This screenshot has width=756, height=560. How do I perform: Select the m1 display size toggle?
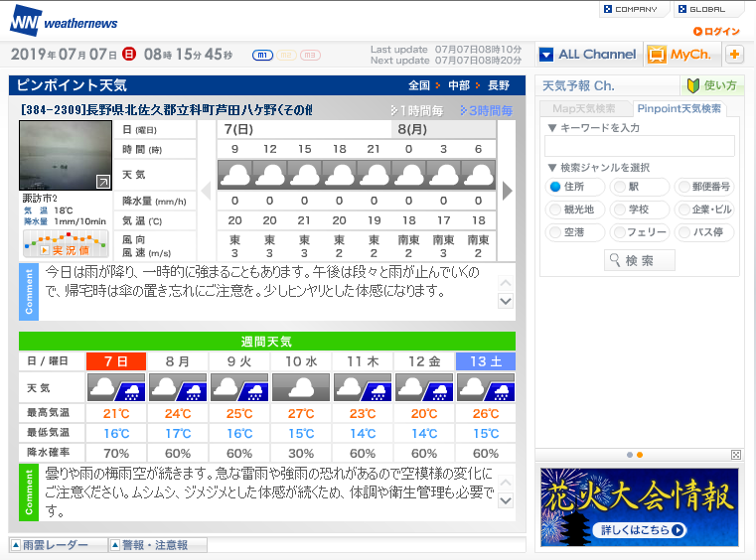click(263, 55)
